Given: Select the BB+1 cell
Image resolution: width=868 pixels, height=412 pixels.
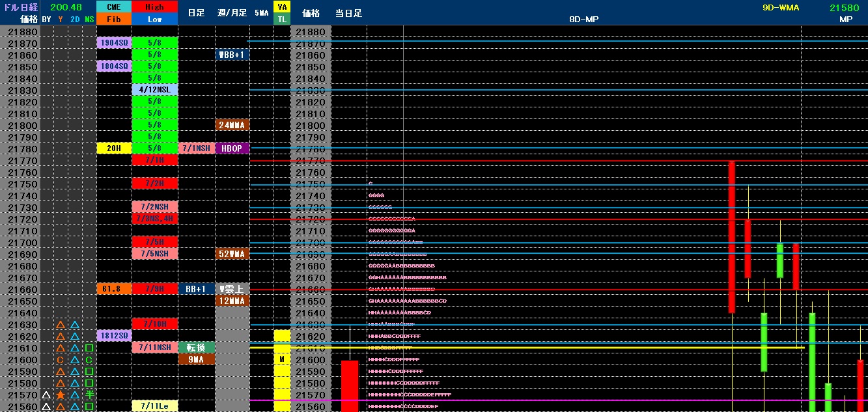Looking at the screenshot, I should (x=196, y=289).
